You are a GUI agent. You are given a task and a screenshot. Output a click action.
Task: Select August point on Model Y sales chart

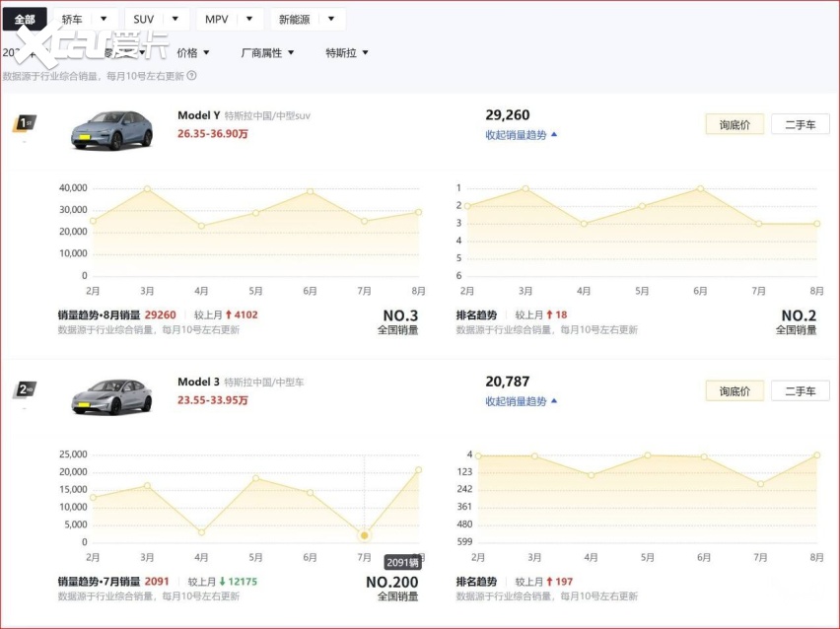tap(418, 212)
